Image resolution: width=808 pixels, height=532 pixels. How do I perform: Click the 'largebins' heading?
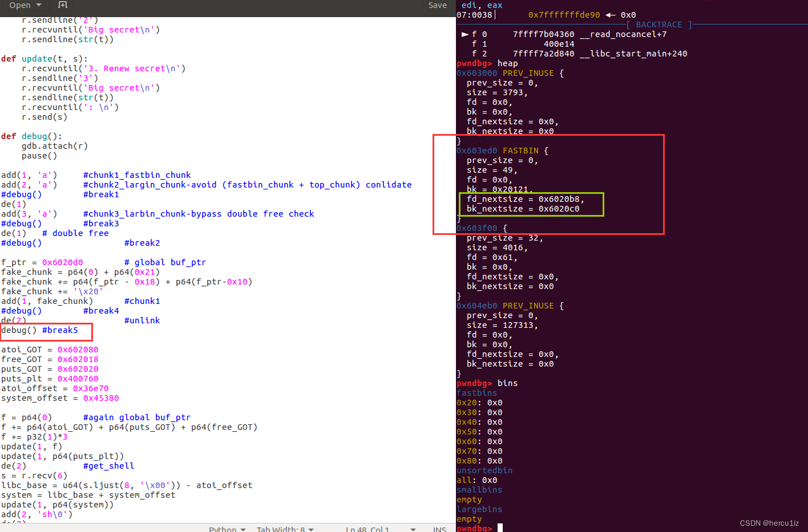(479, 509)
